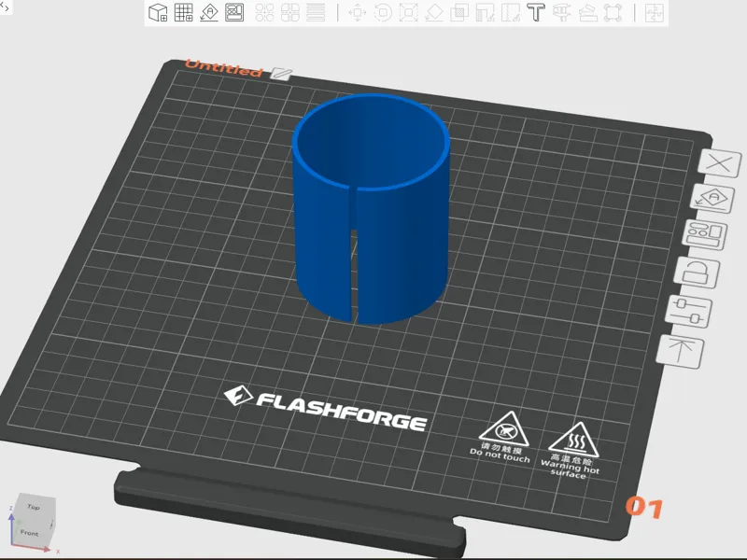Screen dimensions: 747x560
Task: Click the Top face of view cube
Action: 33,507
